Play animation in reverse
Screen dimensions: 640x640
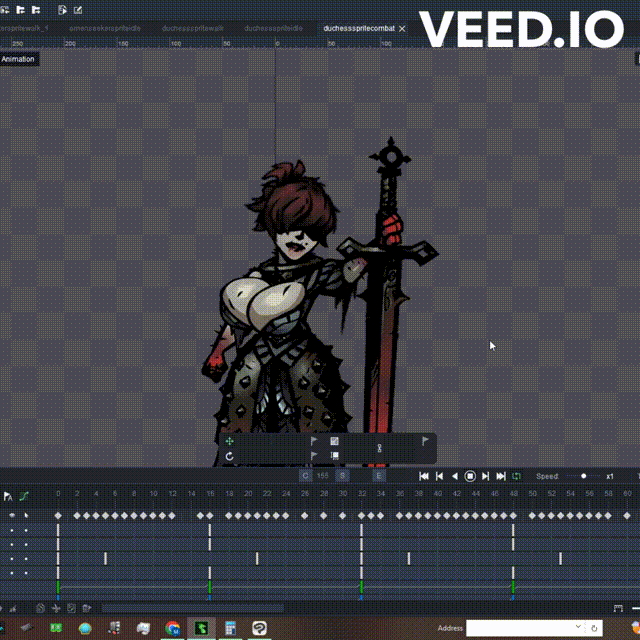(455, 476)
